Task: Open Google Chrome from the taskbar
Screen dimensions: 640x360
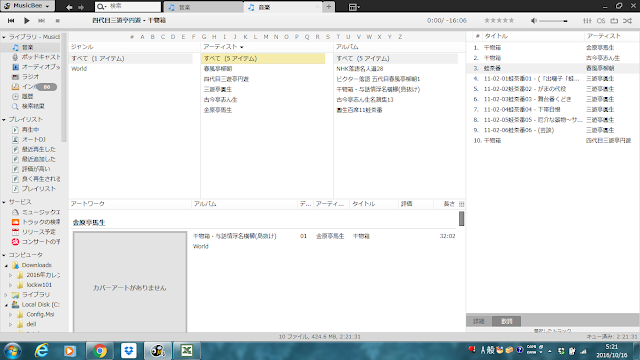Action: [x=100, y=351]
